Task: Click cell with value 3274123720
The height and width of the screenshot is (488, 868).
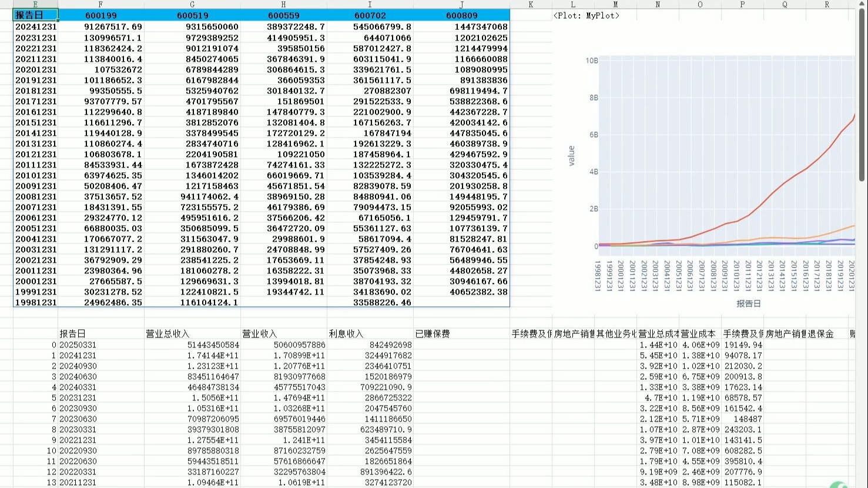Action: (x=370, y=482)
